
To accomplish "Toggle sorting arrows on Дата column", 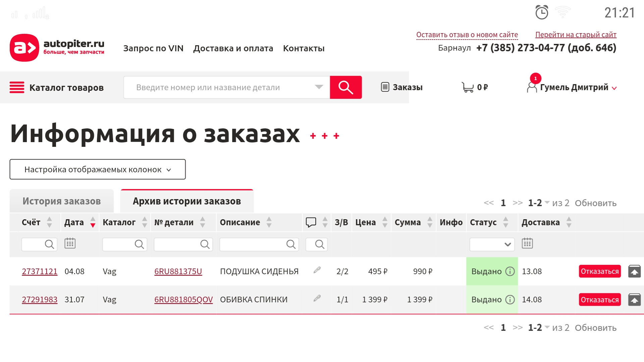I will point(93,222).
